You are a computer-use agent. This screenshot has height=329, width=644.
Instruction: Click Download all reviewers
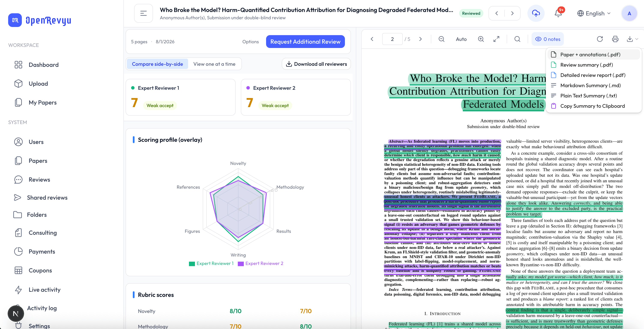(316, 64)
